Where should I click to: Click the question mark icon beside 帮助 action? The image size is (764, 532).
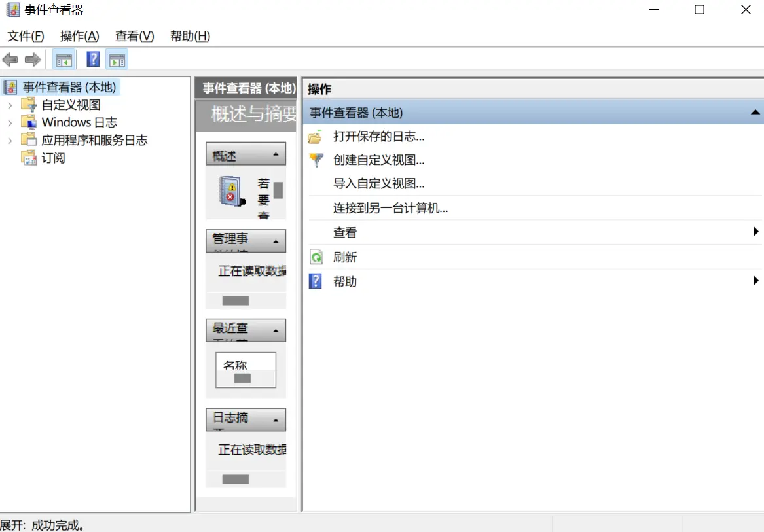(x=316, y=281)
